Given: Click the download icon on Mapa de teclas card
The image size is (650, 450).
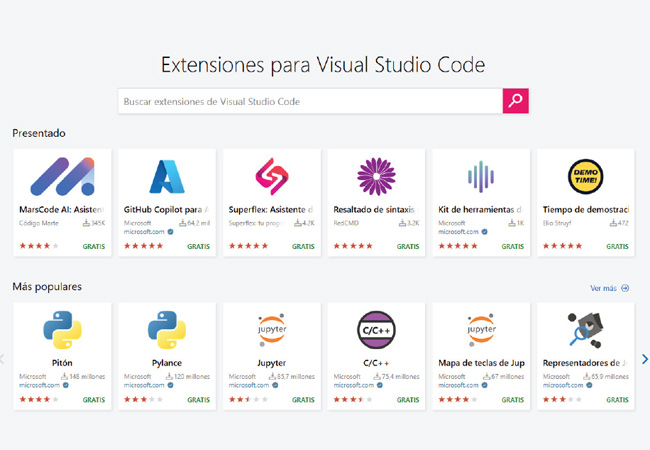Looking at the screenshot, I should click(487, 376).
